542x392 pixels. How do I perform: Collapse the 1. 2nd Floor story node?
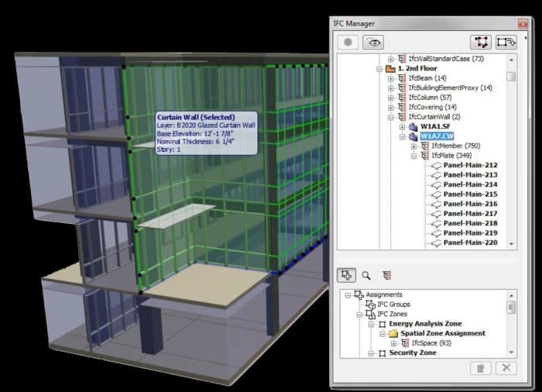click(x=379, y=69)
